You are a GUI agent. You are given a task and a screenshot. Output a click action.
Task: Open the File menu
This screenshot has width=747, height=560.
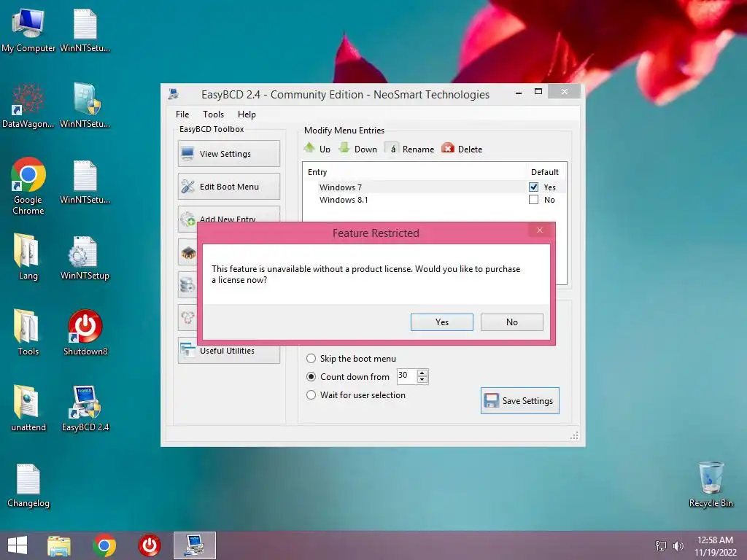[x=182, y=114]
